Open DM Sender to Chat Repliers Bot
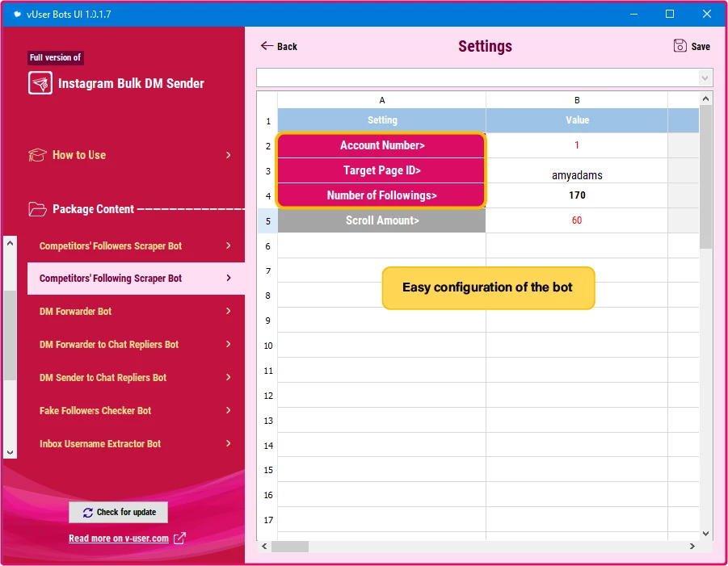The height and width of the screenshot is (566, 728). pyautogui.click(x=136, y=378)
